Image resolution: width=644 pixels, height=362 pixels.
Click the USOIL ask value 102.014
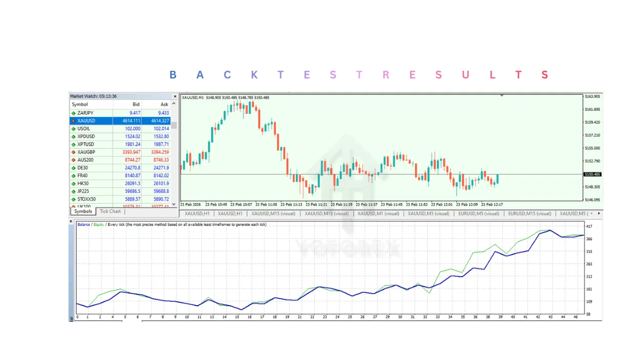pos(162,129)
